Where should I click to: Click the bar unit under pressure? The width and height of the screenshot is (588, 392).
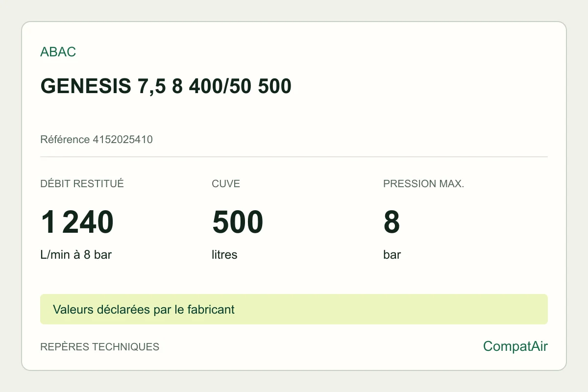coord(392,255)
